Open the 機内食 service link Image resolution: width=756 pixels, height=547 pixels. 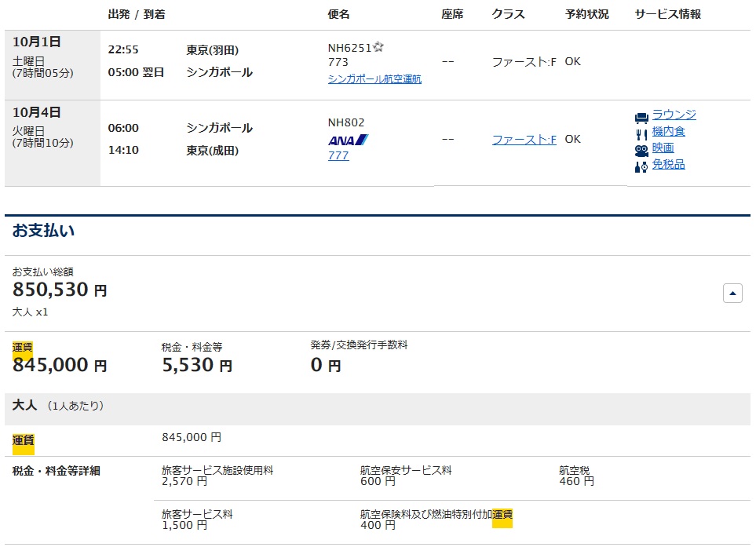pos(668,131)
